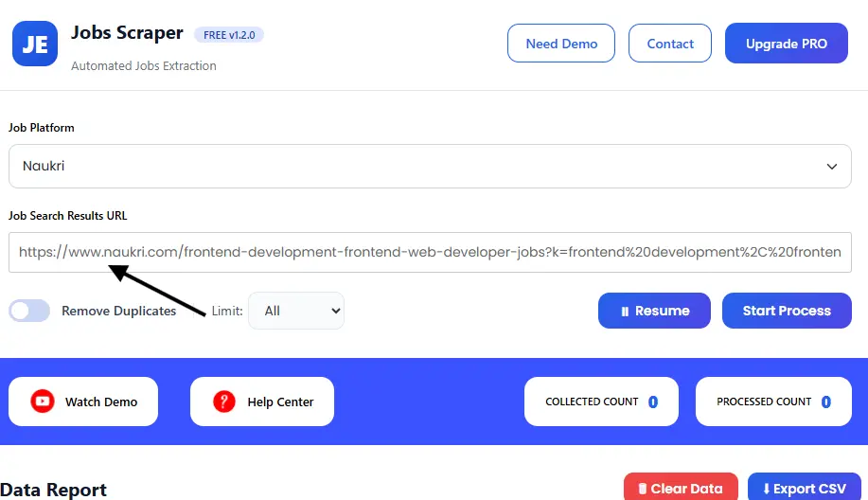Image resolution: width=868 pixels, height=500 pixels.
Task: Click the red question mark help icon
Action: tap(224, 402)
